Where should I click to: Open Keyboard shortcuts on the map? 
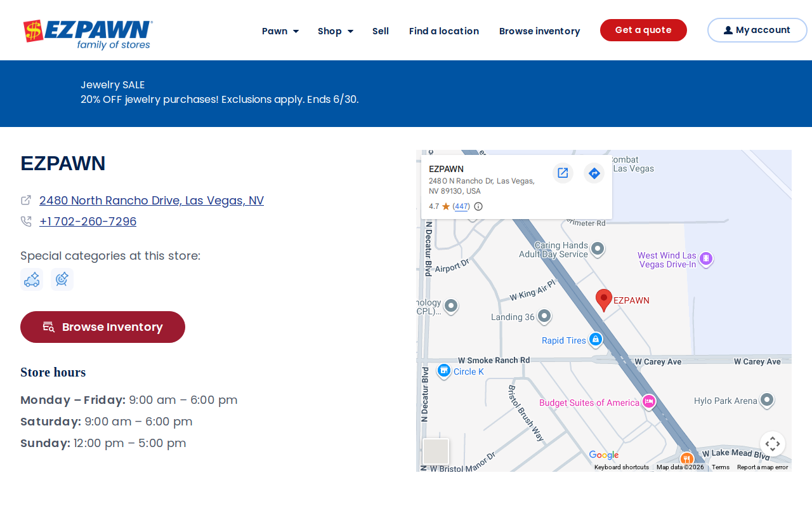pos(622,467)
